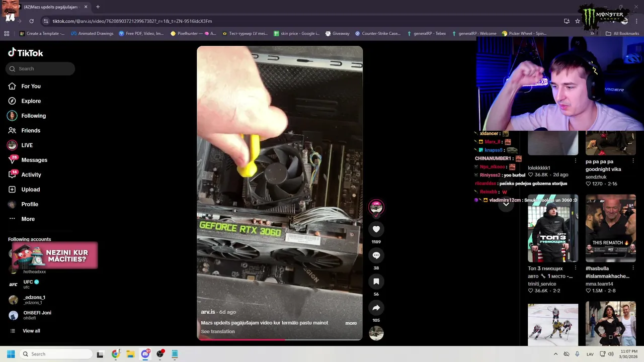644x362 pixels.
Task: Open options for the triniti_service video
Action: (x=576, y=268)
